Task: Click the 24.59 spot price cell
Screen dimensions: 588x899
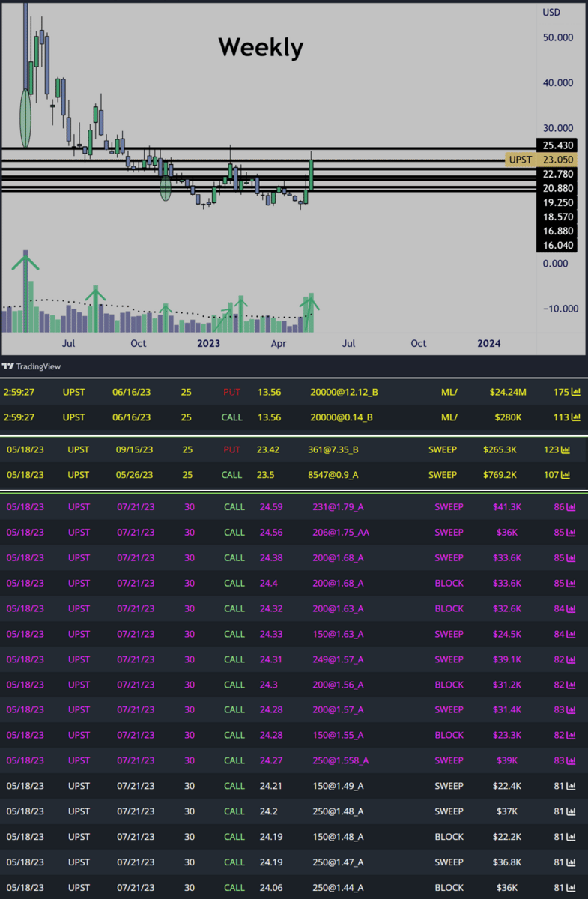Action: tap(271, 507)
